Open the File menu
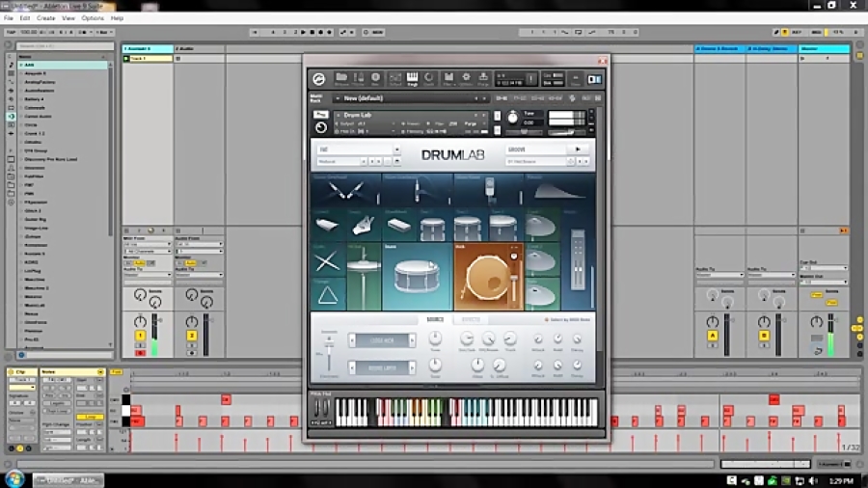 9,18
